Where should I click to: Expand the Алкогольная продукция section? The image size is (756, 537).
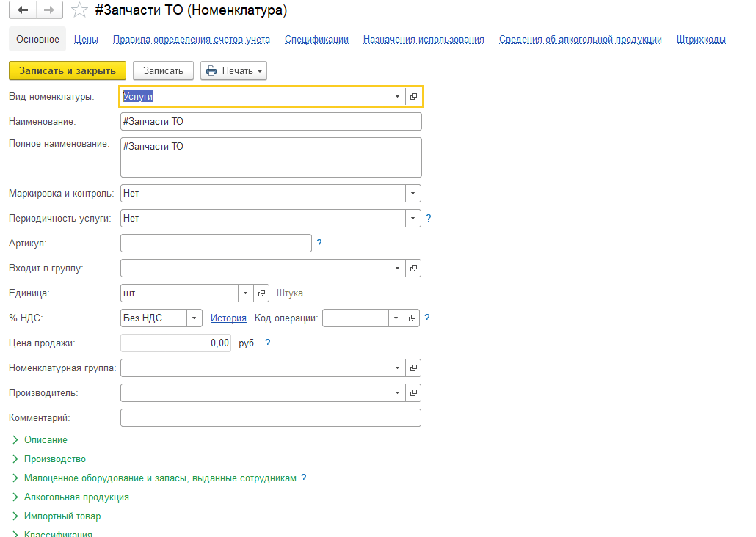tap(76, 497)
